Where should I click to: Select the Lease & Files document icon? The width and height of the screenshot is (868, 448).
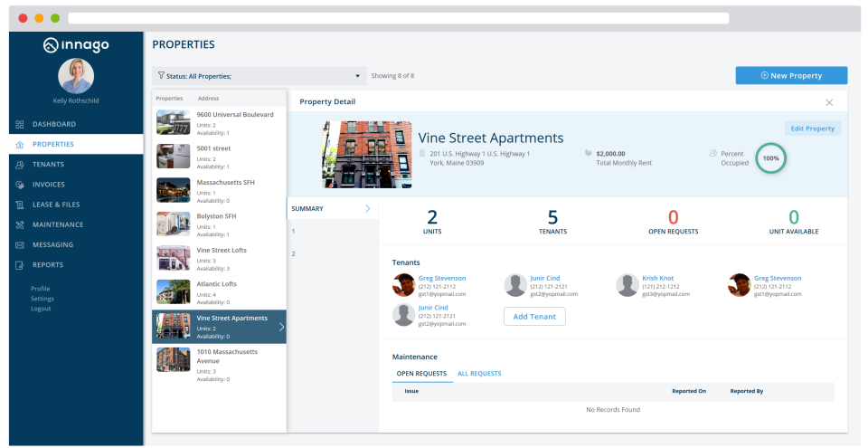(19, 205)
